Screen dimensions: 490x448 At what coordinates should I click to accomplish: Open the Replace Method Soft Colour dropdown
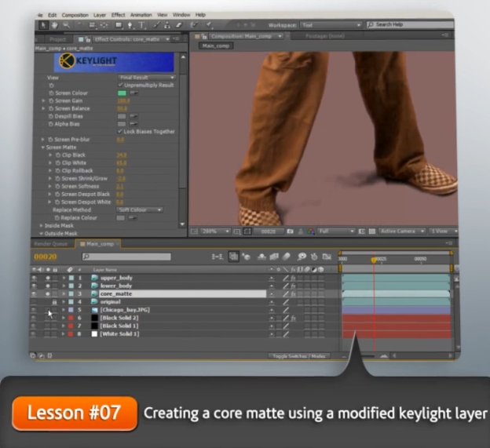(139, 209)
